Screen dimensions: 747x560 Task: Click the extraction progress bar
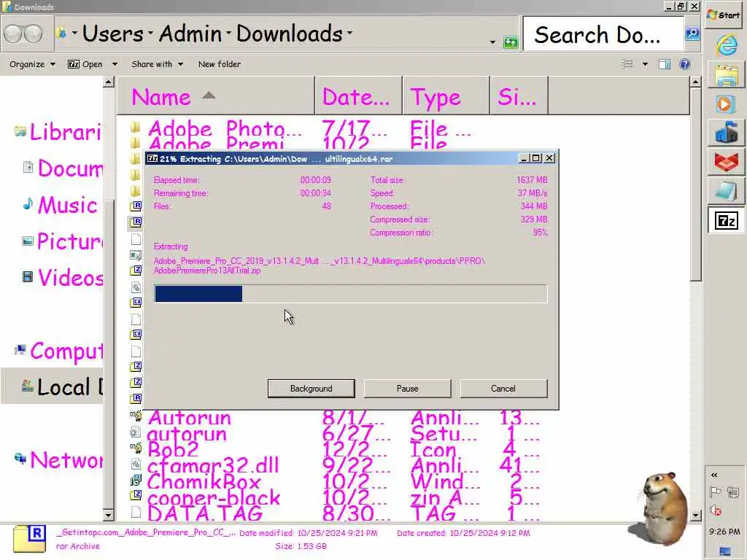coord(351,294)
